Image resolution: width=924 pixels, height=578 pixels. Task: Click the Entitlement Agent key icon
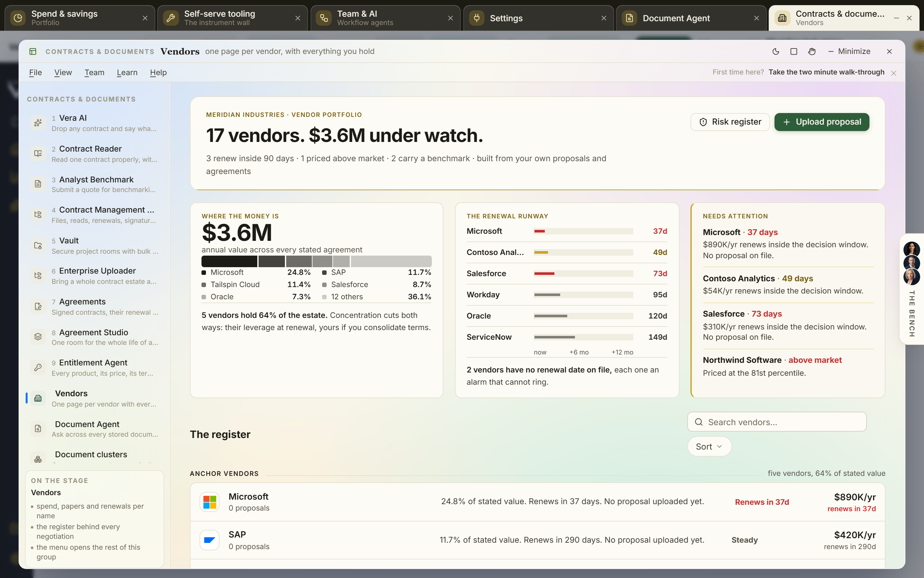coord(38,367)
